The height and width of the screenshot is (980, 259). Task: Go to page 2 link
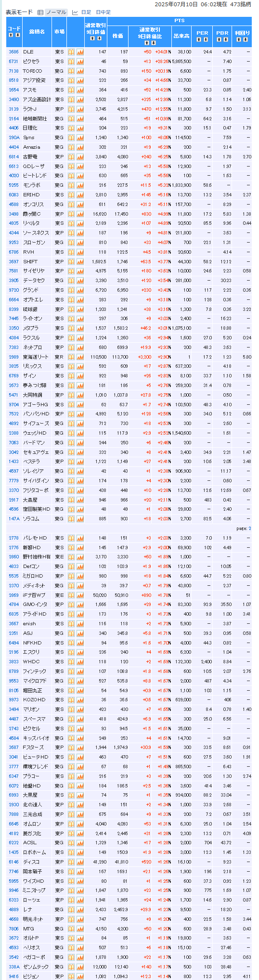250,528
